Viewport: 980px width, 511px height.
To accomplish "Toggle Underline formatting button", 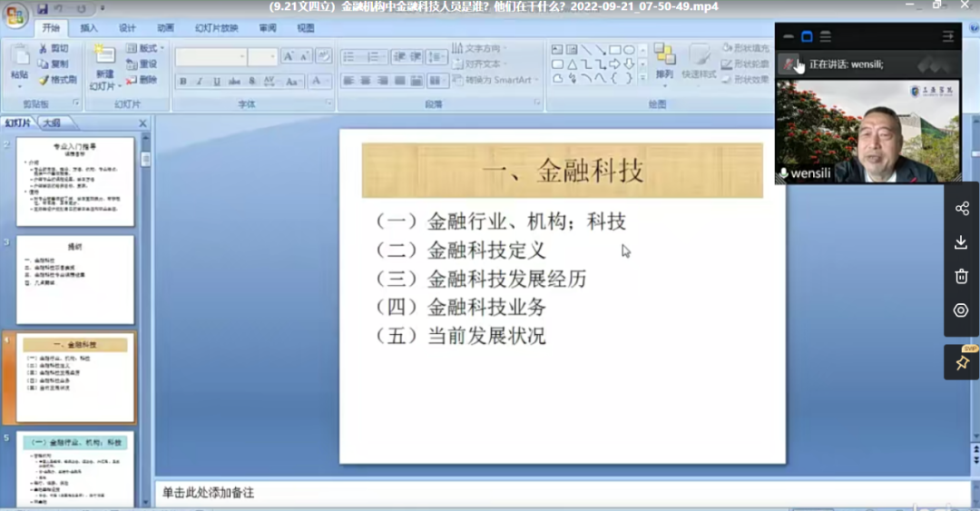I will [217, 82].
